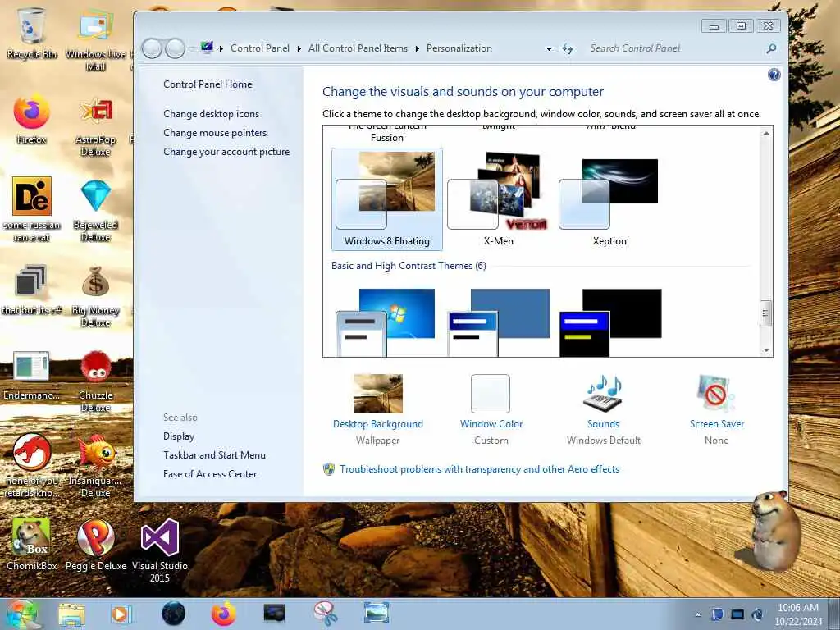Click the theme list scroll down arrow
The width and height of the screenshot is (840, 630).
coord(767,350)
